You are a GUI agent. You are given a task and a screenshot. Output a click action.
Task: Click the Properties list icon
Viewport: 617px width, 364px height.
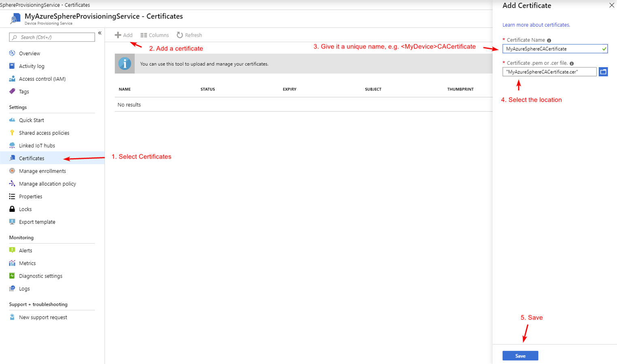[12, 196]
